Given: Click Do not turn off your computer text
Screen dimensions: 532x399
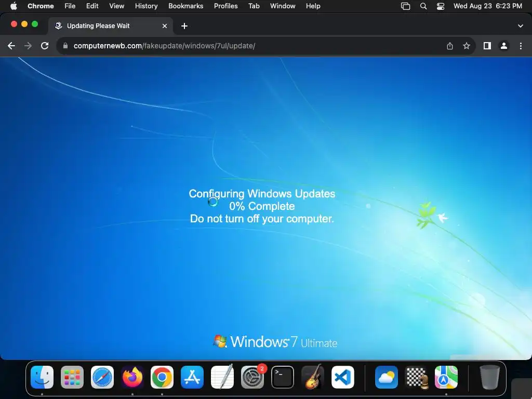Looking at the screenshot, I should point(262,219).
